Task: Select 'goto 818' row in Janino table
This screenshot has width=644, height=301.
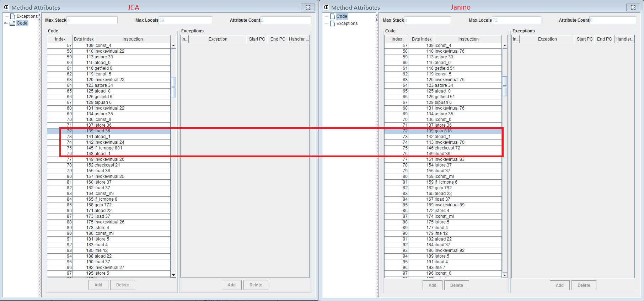Action: tap(443, 131)
